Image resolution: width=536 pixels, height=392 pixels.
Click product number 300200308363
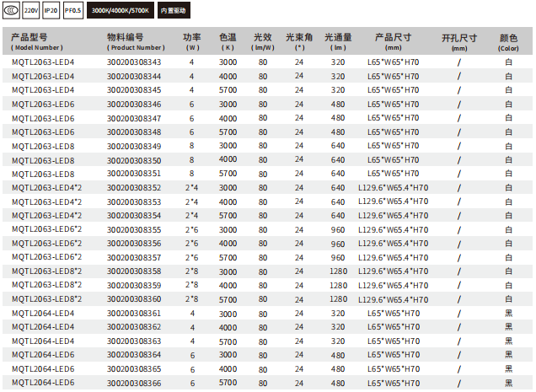click(x=134, y=341)
